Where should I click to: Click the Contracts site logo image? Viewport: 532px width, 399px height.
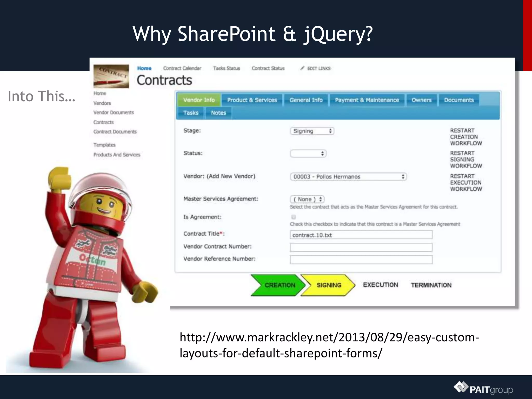111,76
